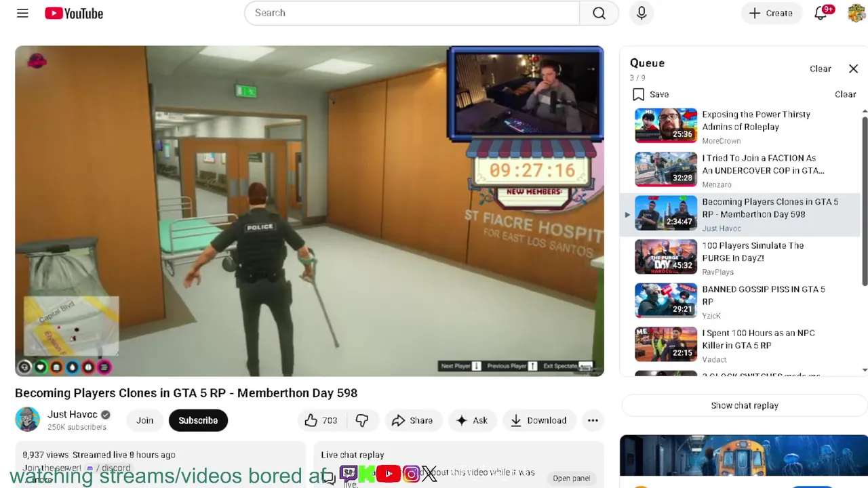Save the queue as a playlist
Viewport: 868px width, 488px height.
pyautogui.click(x=650, y=94)
